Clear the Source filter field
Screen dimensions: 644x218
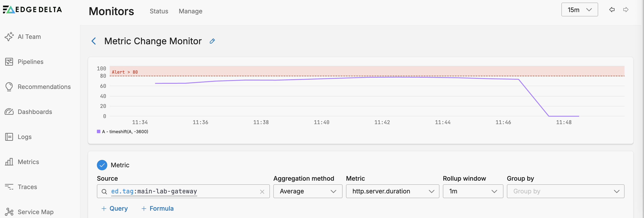pos(262,192)
